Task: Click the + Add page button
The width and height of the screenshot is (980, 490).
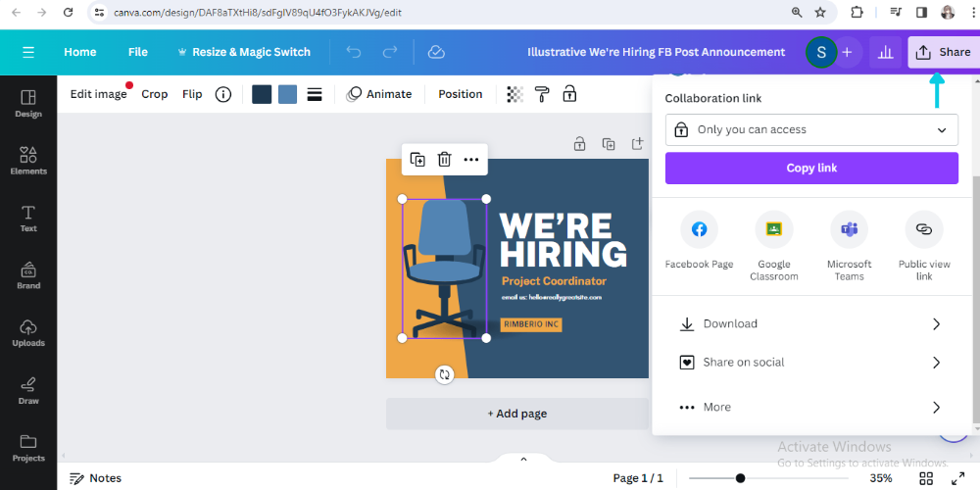Action: (x=516, y=414)
